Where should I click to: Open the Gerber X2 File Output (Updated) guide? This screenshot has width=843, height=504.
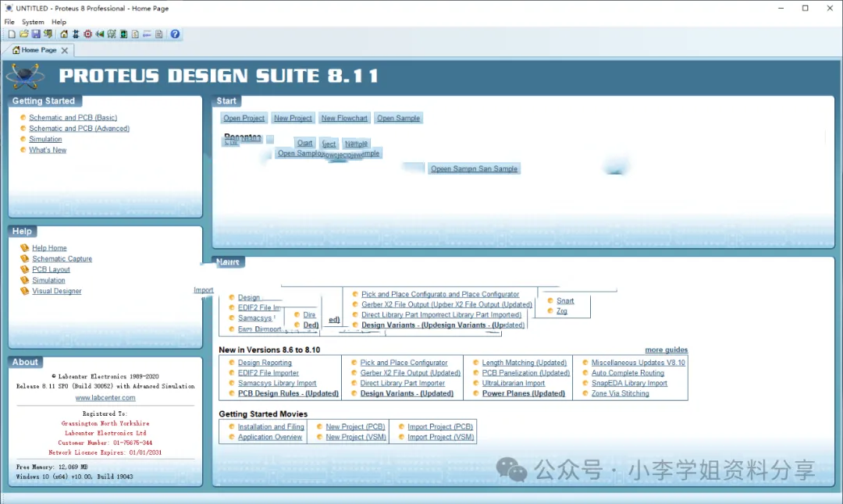click(x=411, y=373)
